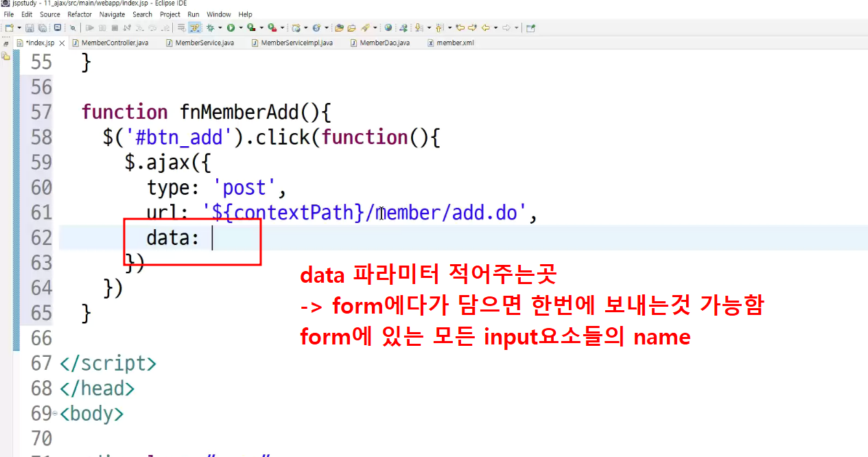Click the New file wizard icon
This screenshot has height=457, width=868.
(x=10, y=28)
